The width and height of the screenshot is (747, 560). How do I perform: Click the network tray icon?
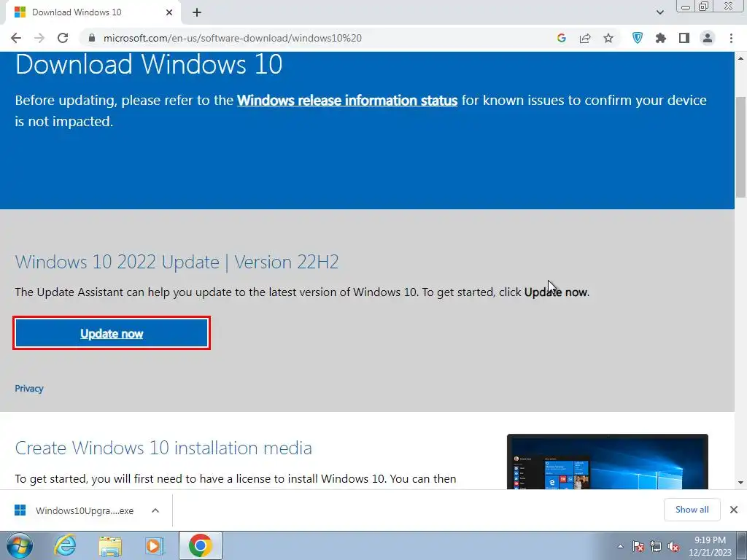(656, 546)
